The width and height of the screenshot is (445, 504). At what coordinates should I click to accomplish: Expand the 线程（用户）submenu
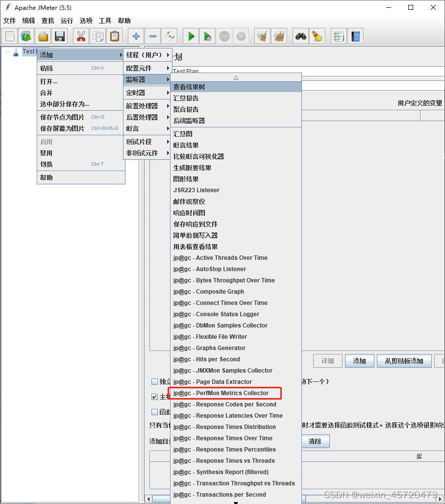[x=148, y=55]
